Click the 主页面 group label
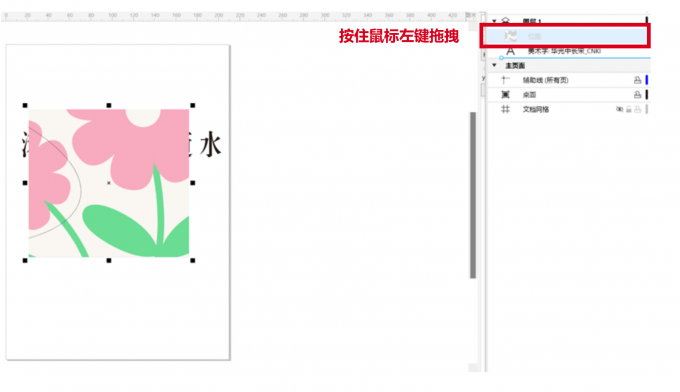The height and width of the screenshot is (392, 680). pos(515,65)
